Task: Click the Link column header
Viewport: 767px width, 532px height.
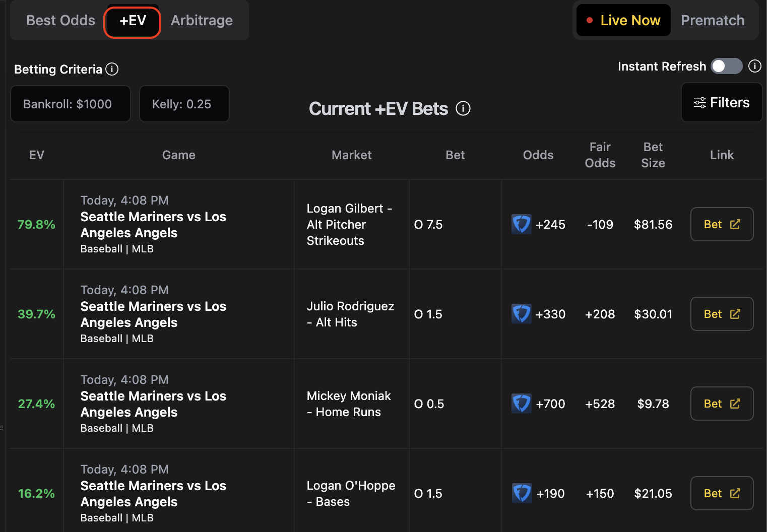Action: (x=722, y=155)
